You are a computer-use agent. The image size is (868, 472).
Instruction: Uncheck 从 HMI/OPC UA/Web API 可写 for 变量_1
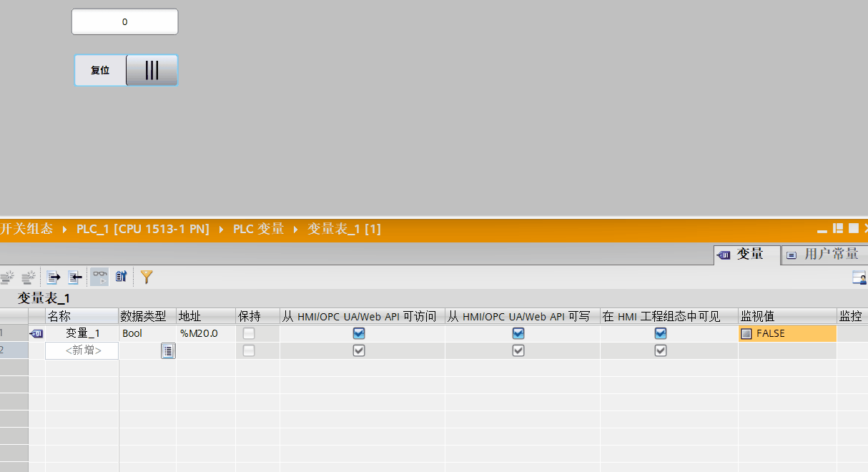coord(518,333)
